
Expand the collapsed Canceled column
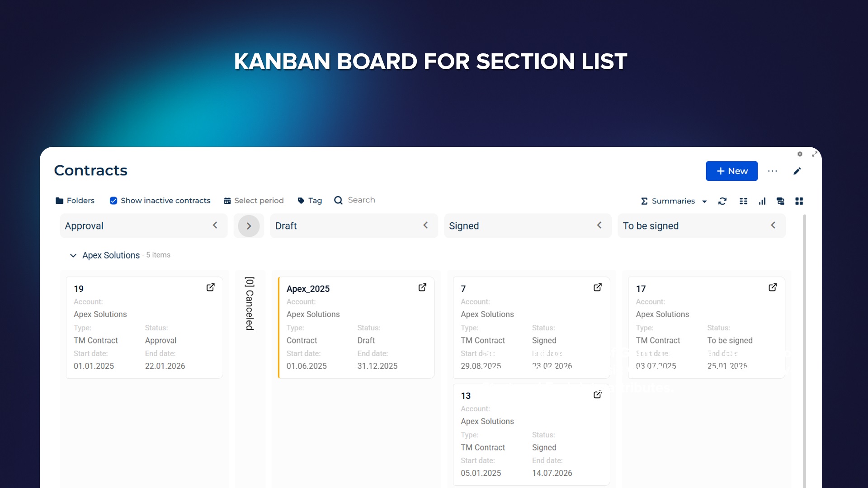[249, 226]
